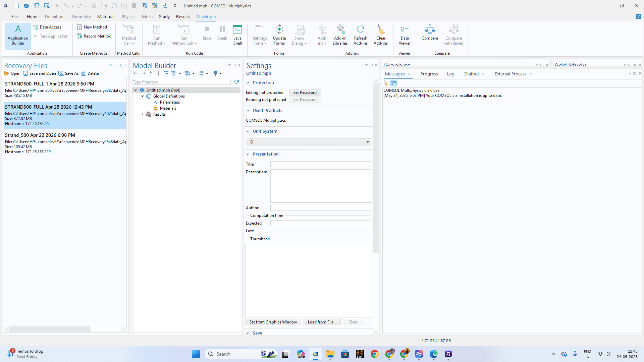Collapse the Unit System section
This screenshot has height=362, width=644.
[248, 131]
